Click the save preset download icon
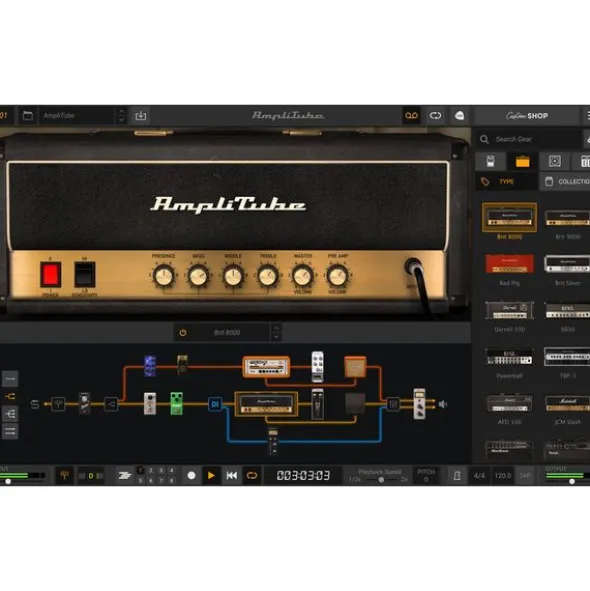 coord(141,115)
